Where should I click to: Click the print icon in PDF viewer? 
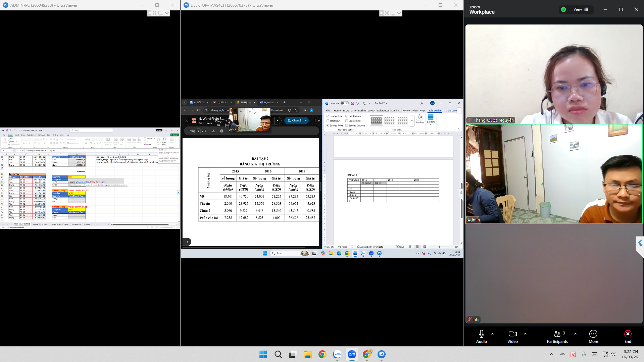click(x=221, y=131)
